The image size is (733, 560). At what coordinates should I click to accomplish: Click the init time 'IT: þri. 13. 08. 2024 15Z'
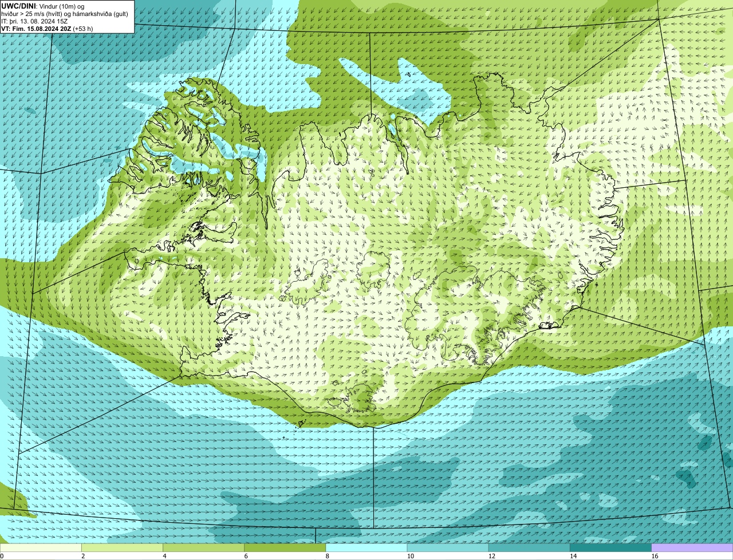pos(34,21)
